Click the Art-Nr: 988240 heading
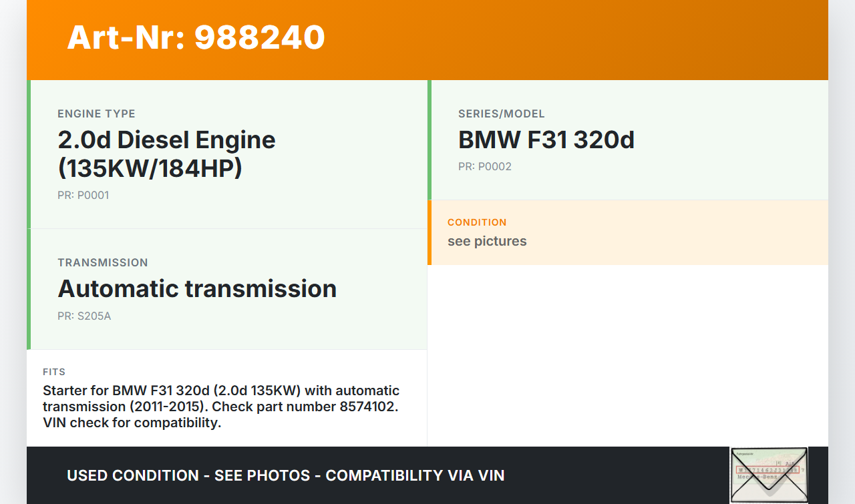Screen dimensions: 855x504 click(196, 37)
